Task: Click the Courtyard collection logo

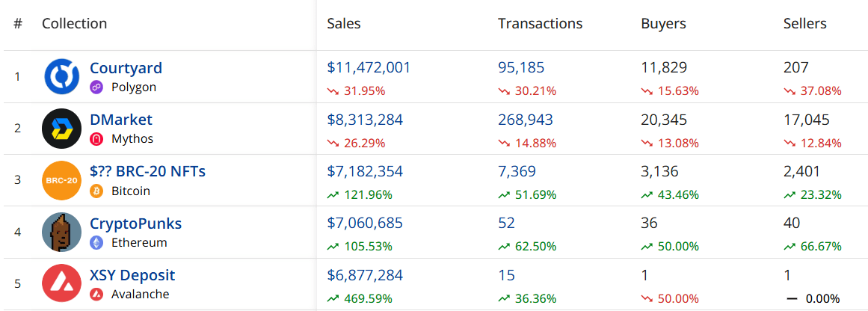Action: point(61,77)
